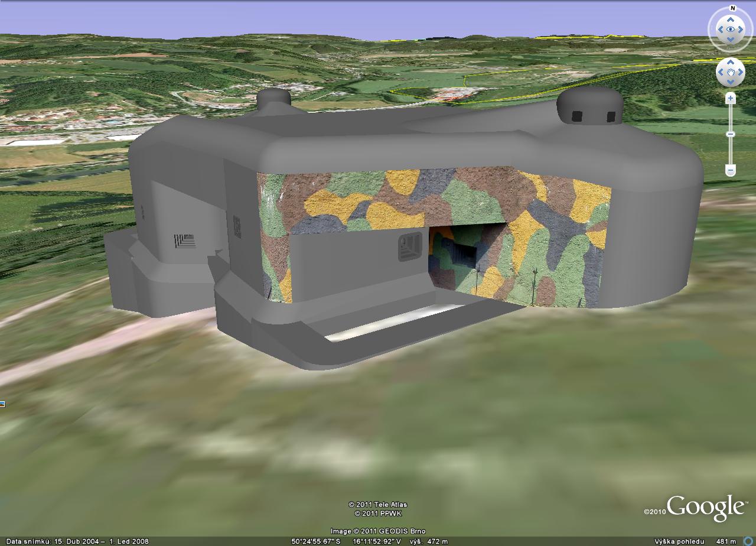Image resolution: width=756 pixels, height=546 pixels.
Task: Zoom out with the bottom minus button
Action: pos(731,171)
